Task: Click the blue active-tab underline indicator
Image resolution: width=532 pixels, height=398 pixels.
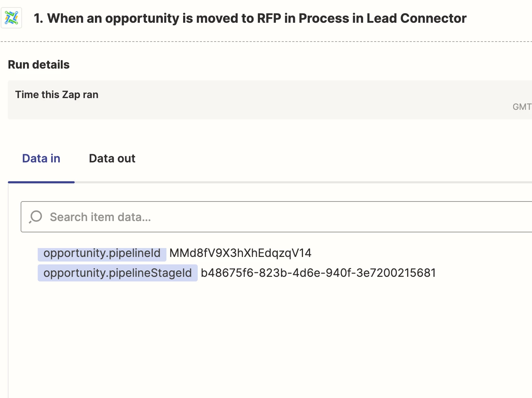Action: coord(41,182)
